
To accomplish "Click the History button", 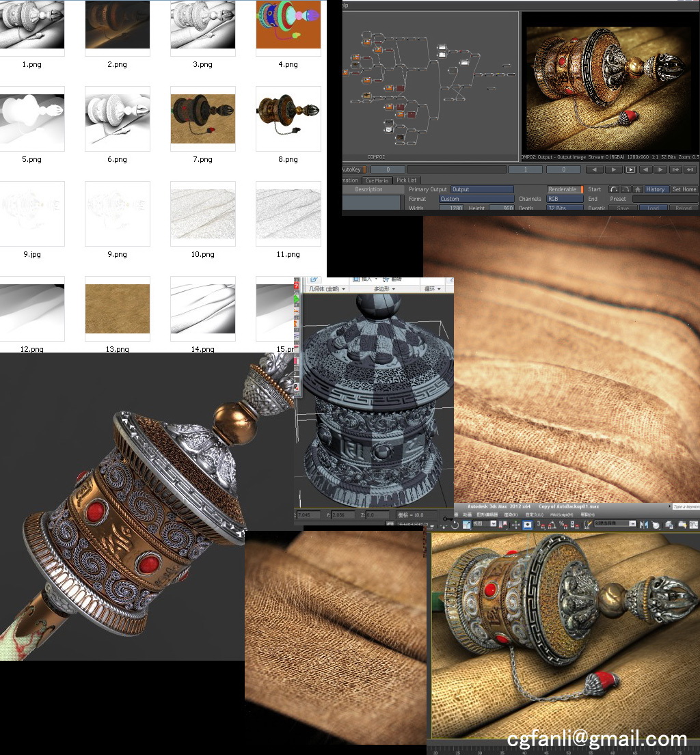I will (x=655, y=189).
